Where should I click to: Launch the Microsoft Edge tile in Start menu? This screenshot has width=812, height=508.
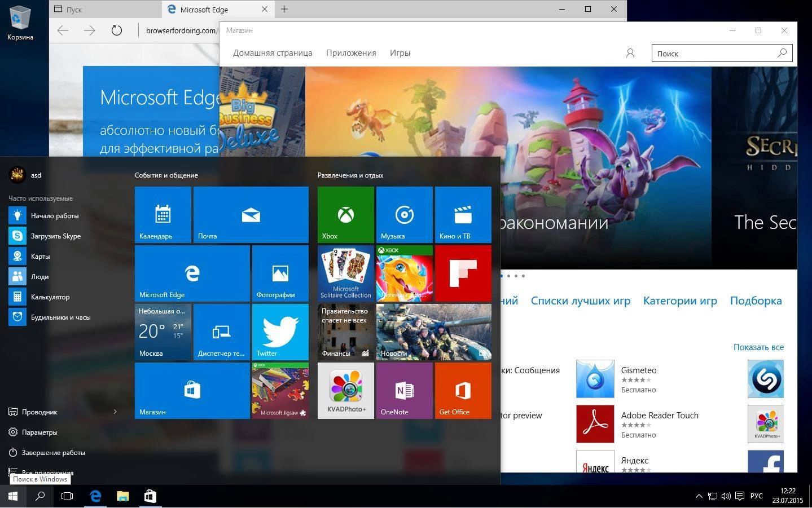[x=192, y=273]
